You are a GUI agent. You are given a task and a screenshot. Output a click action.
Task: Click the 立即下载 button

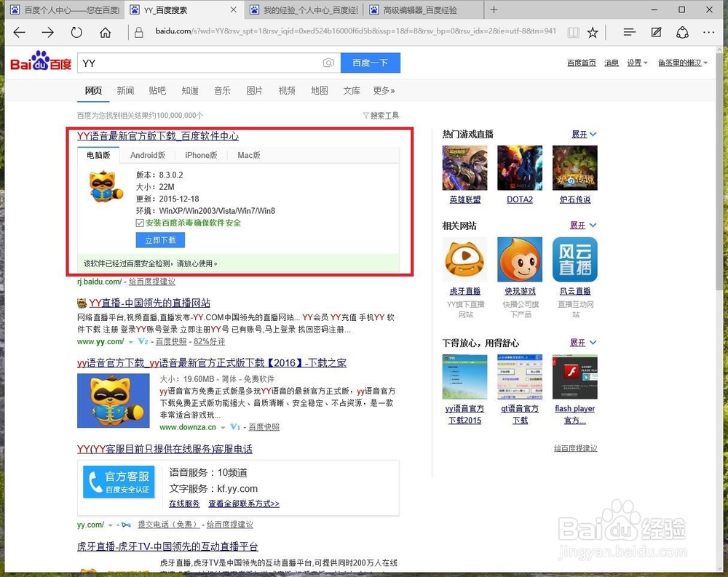coord(160,240)
